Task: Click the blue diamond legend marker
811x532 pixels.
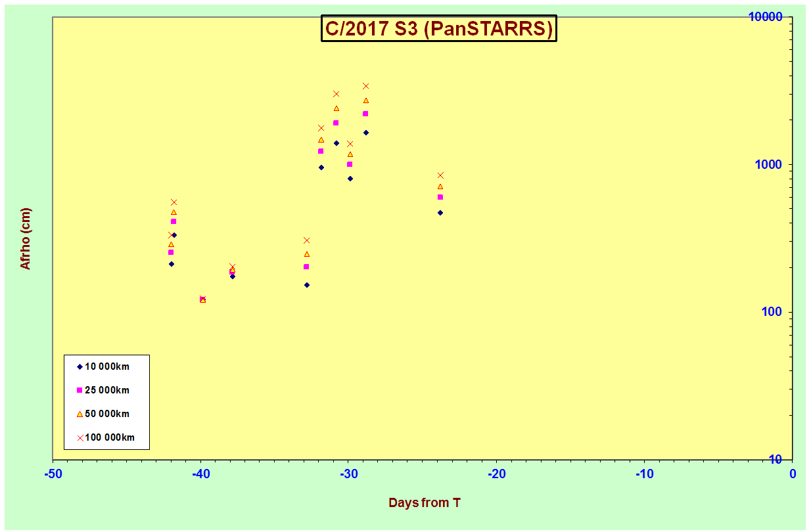Action: pos(80,366)
